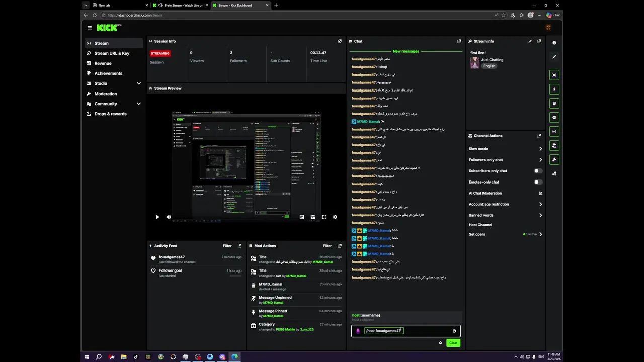The image size is (644, 362).
Task: Click 3_mr_123 username in Mod Actions
Action: coord(307,330)
